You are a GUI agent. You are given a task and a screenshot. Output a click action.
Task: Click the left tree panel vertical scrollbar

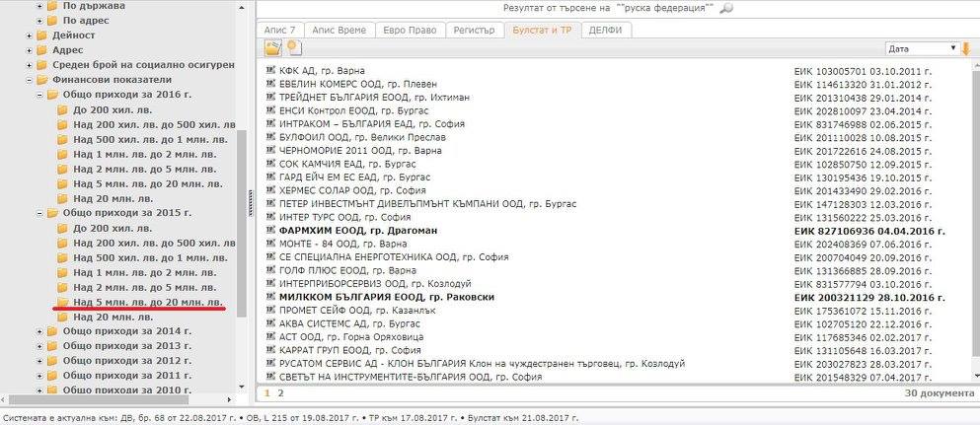point(242,223)
